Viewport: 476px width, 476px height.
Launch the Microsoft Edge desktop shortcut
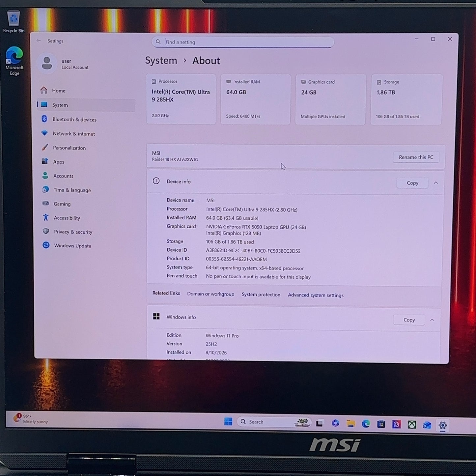click(x=14, y=61)
